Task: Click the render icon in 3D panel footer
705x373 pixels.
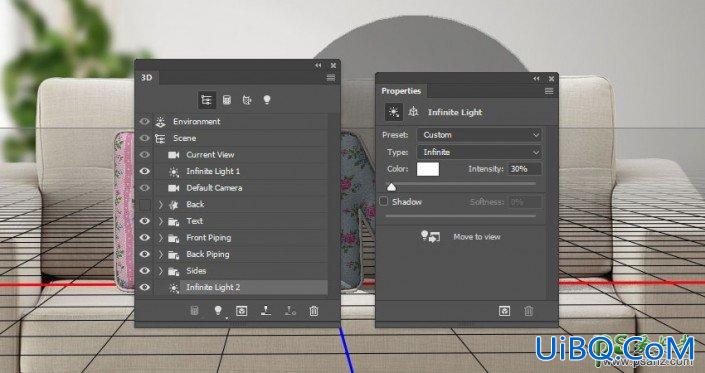Action: 194,311
